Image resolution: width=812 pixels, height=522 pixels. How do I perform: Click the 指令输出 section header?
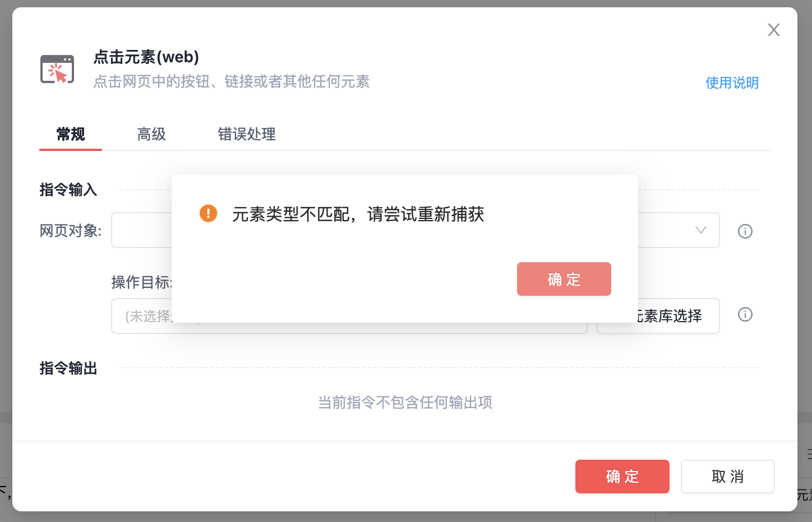[x=68, y=368]
